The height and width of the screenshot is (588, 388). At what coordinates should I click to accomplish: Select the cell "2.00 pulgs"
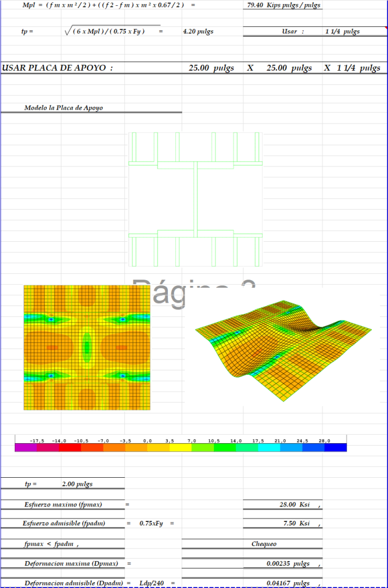coord(77,483)
